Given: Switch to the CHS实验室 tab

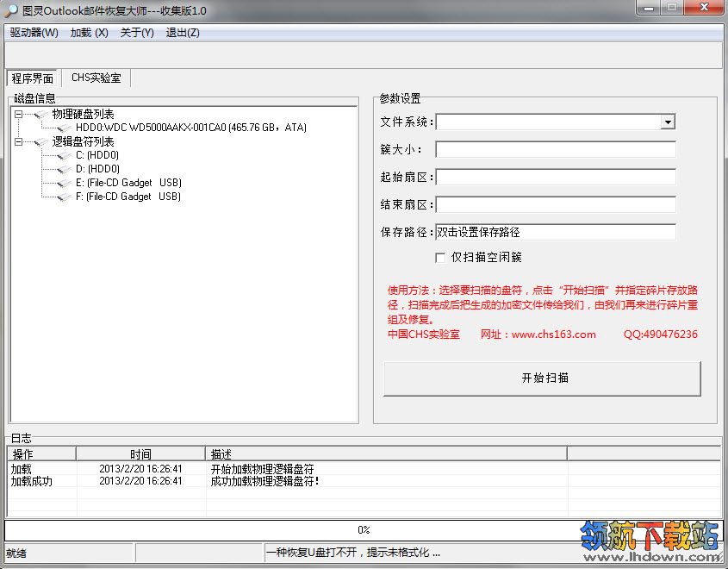Looking at the screenshot, I should [96, 78].
